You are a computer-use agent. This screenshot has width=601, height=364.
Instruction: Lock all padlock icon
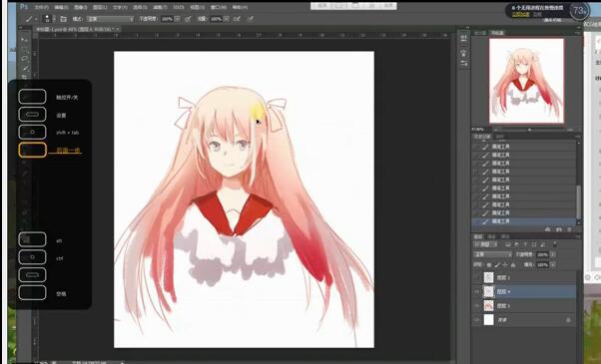513,264
